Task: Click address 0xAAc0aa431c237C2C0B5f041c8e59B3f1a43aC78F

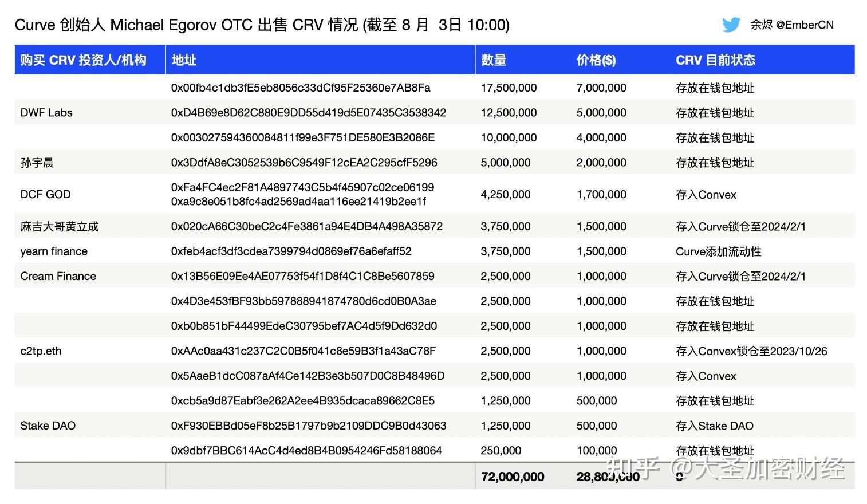Action: 304,351
